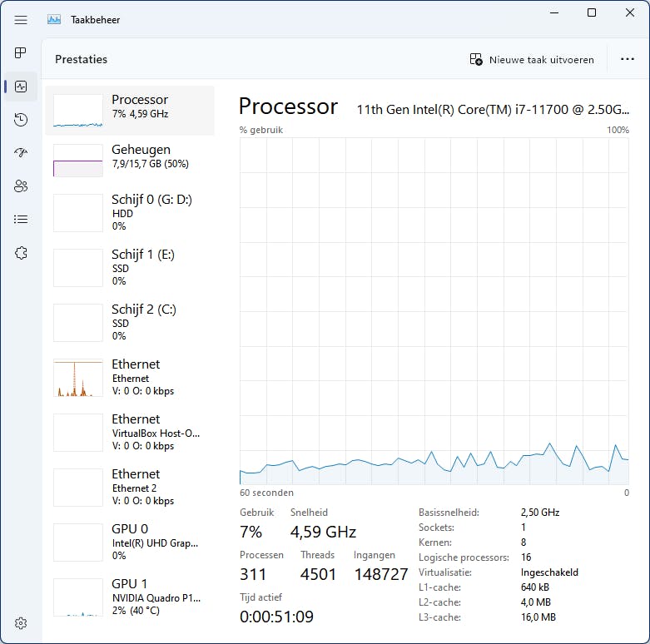The image size is (650, 644).
Task: Click the Processor mini graph thumbnail
Action: tap(78, 111)
